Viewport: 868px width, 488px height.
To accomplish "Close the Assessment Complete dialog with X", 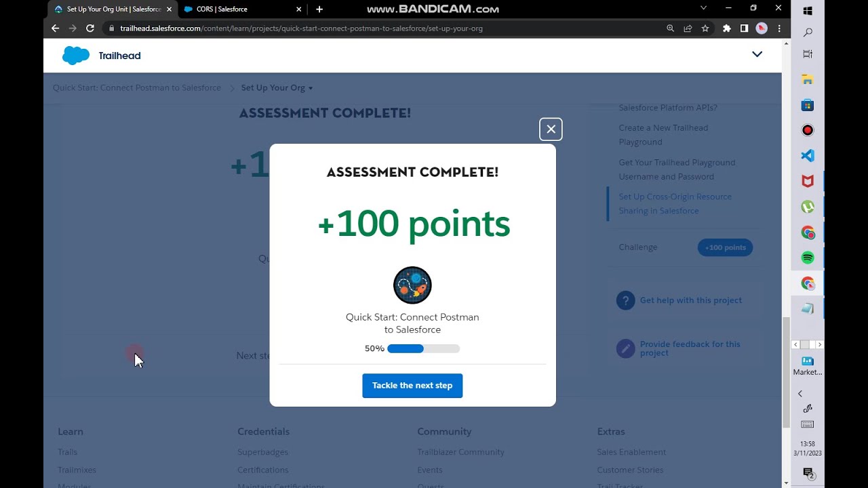I will (x=551, y=129).
